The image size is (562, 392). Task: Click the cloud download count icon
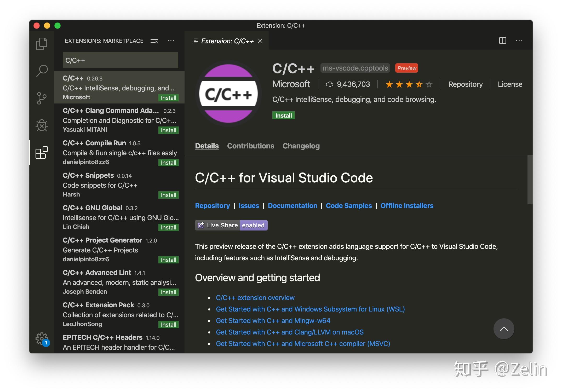click(x=329, y=84)
